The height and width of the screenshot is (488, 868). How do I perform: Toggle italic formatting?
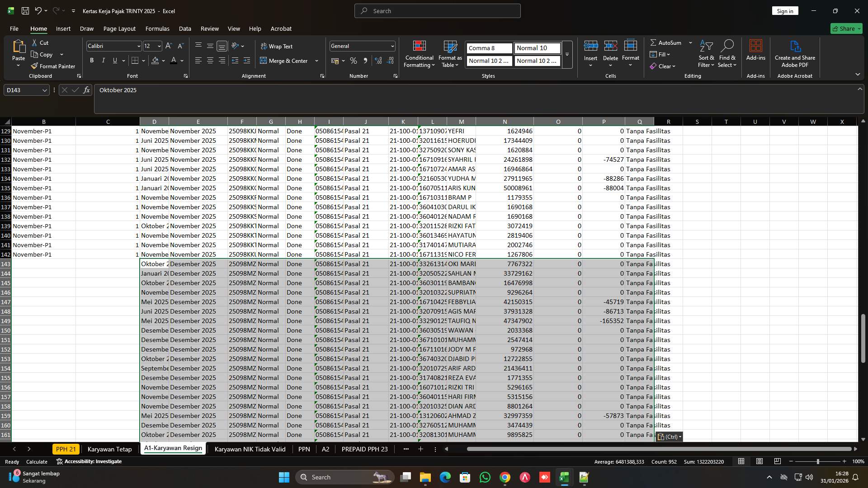coord(103,60)
